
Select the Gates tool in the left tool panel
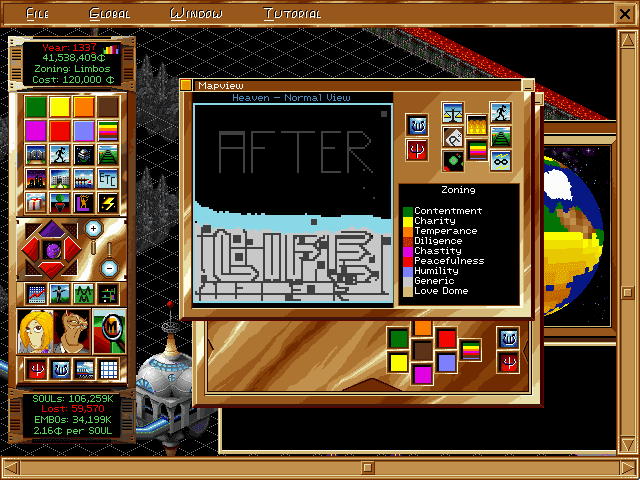(36, 155)
